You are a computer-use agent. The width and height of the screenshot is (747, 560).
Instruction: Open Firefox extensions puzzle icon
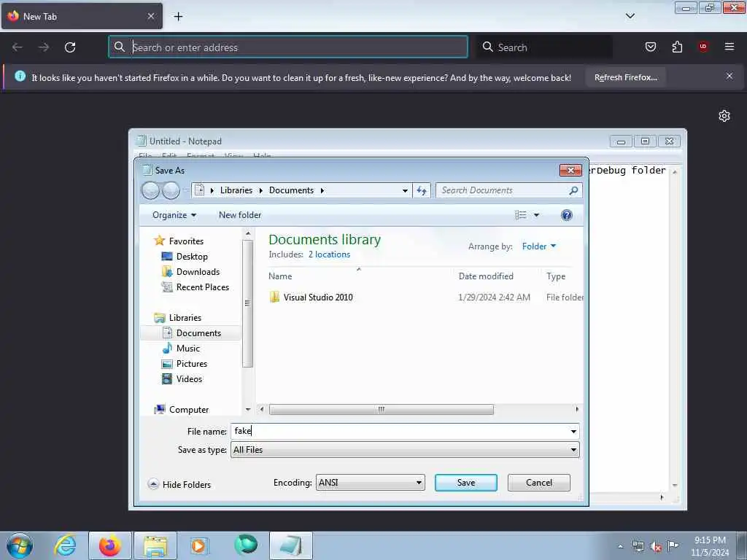(x=677, y=47)
